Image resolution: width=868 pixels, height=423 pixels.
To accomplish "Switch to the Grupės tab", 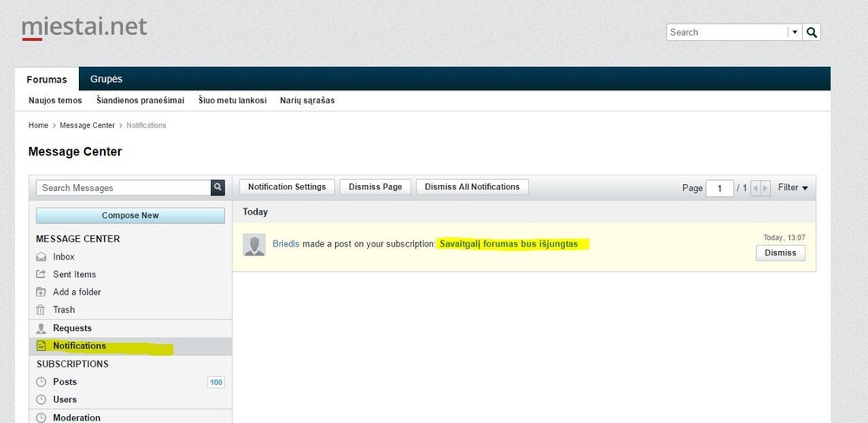I will click(106, 79).
